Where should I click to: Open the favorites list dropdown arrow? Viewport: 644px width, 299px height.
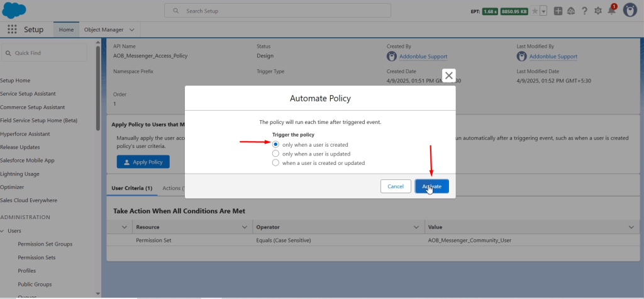click(543, 11)
